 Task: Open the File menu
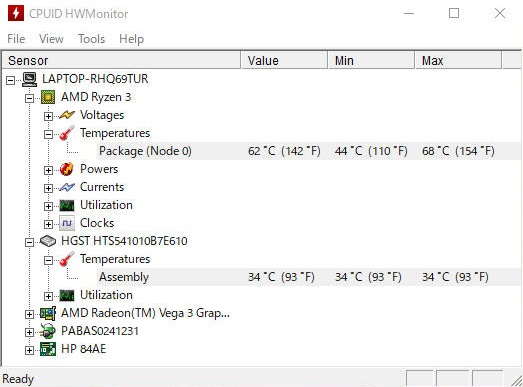pos(16,39)
